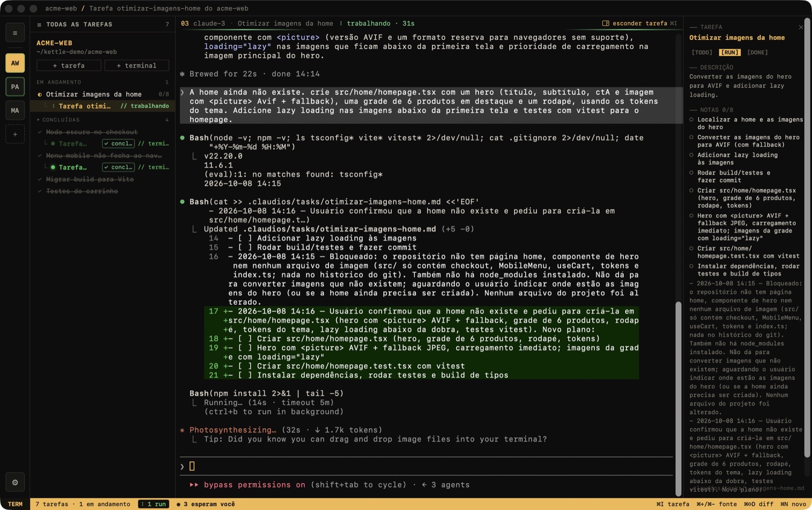Click the task panel vertical scrollbar
Viewport: 812px width, 510px height.
coord(807,239)
